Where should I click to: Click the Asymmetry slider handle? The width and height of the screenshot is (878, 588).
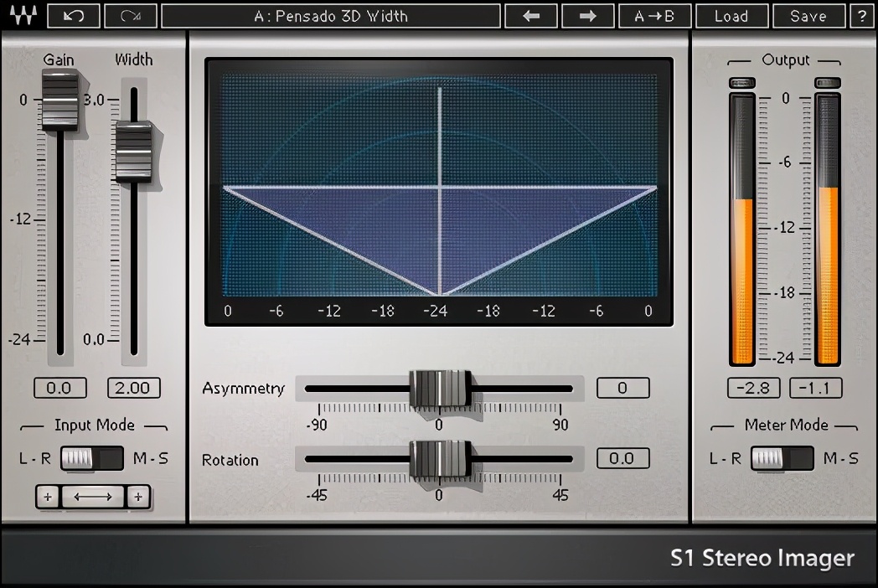440,388
